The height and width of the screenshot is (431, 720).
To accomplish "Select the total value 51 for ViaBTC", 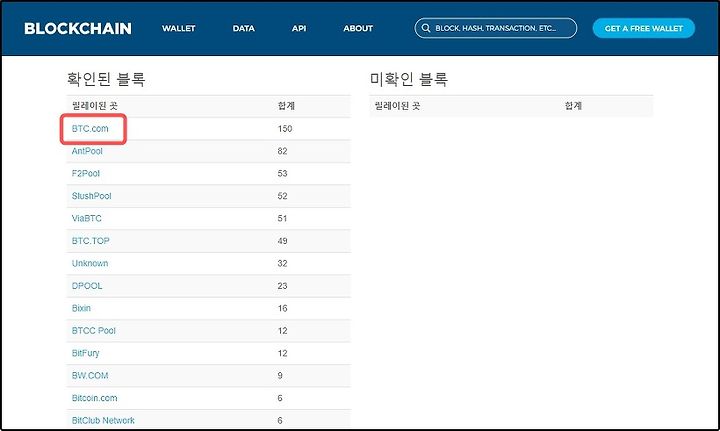I will click(282, 218).
